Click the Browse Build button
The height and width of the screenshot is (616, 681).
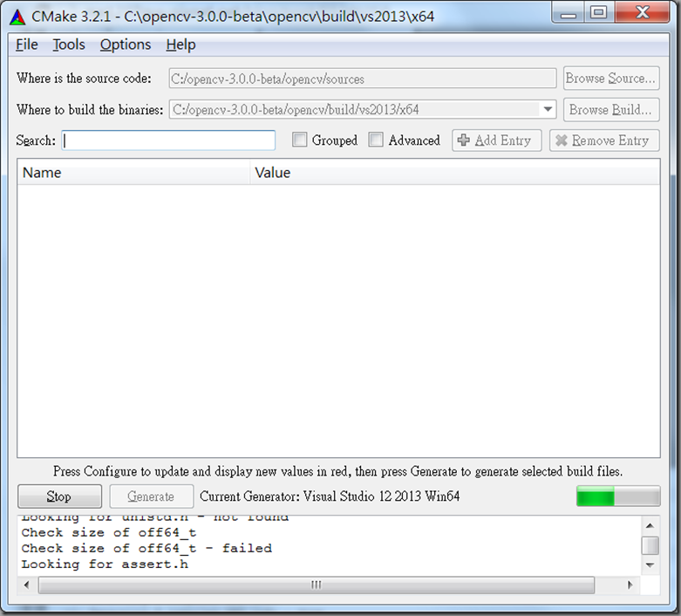[611, 110]
